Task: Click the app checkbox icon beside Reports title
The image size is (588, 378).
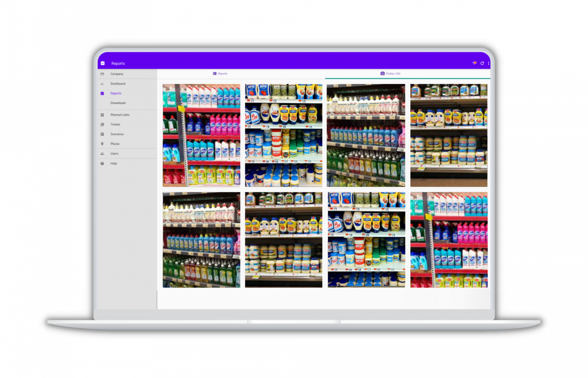Action: [103, 63]
